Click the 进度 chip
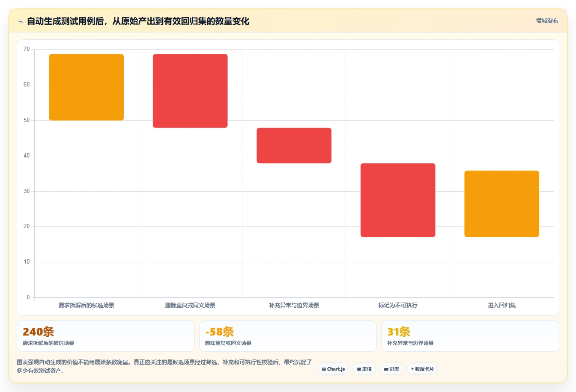 (391, 369)
